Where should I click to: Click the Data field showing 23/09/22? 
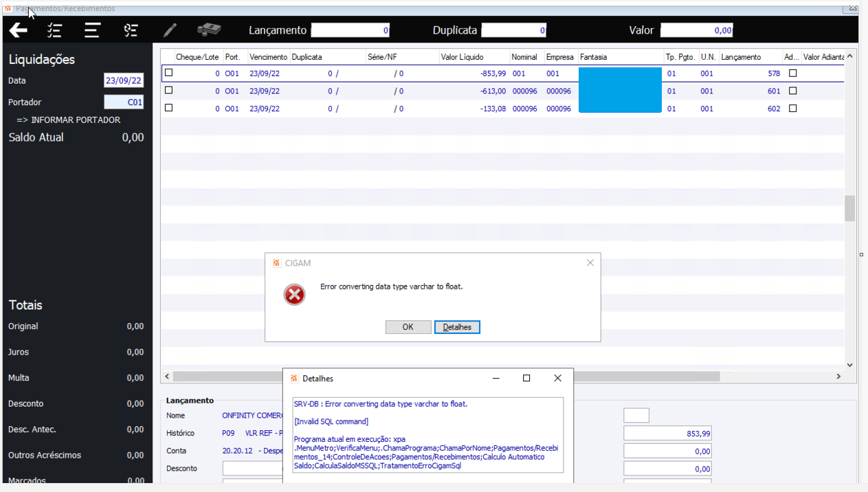coord(124,80)
